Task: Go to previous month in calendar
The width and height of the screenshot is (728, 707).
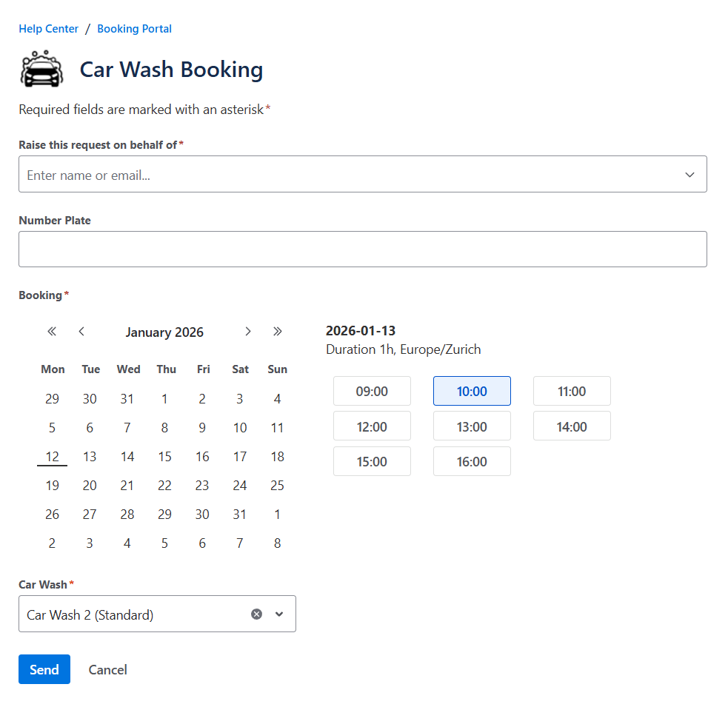Action: [x=81, y=332]
